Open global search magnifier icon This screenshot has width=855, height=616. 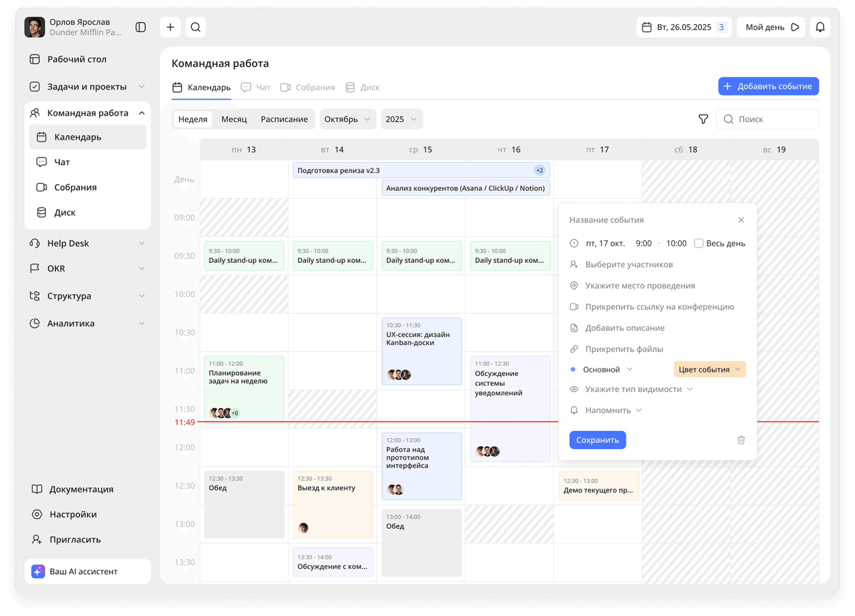click(195, 27)
